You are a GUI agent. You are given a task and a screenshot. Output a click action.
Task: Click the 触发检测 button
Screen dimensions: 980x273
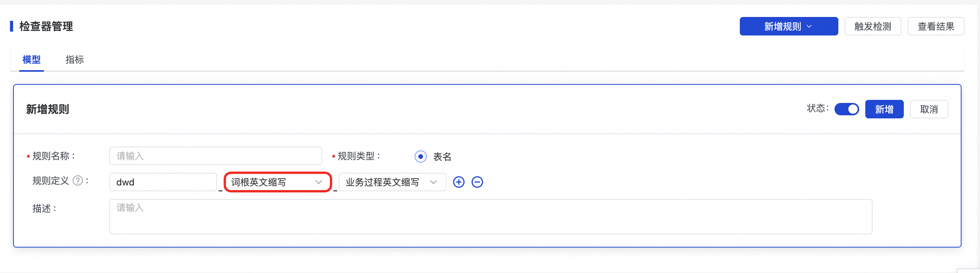[873, 26]
